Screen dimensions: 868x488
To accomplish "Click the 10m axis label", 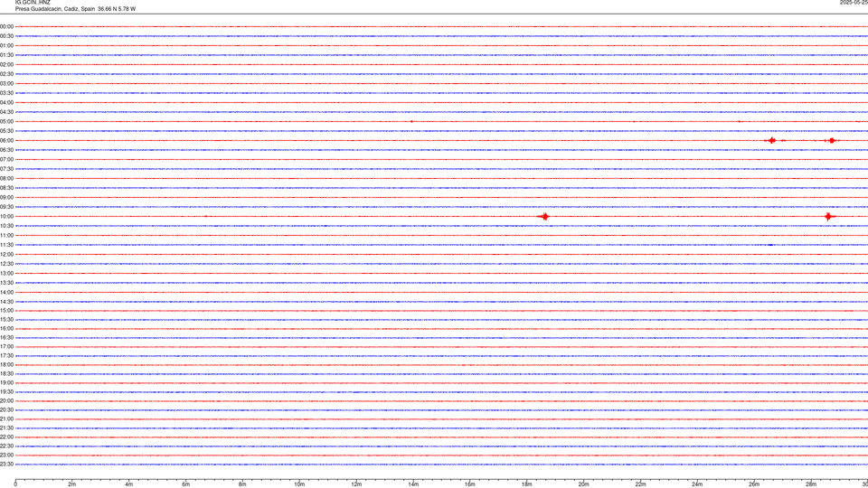I will point(299,484).
